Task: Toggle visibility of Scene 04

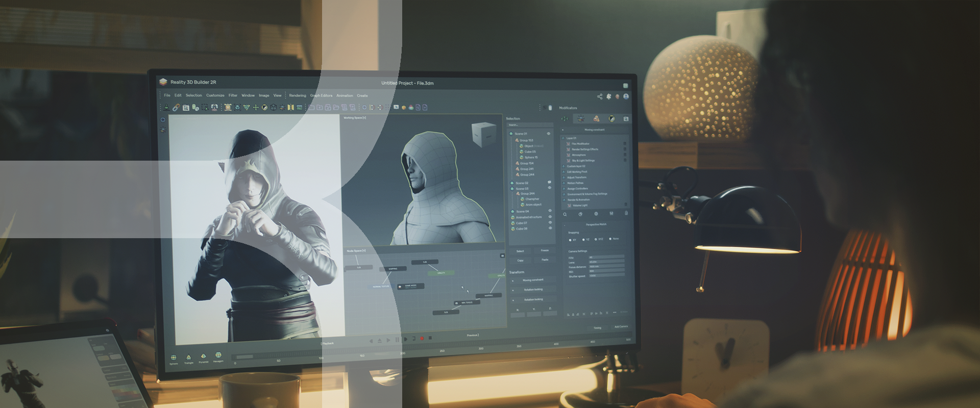Action: pos(550,211)
